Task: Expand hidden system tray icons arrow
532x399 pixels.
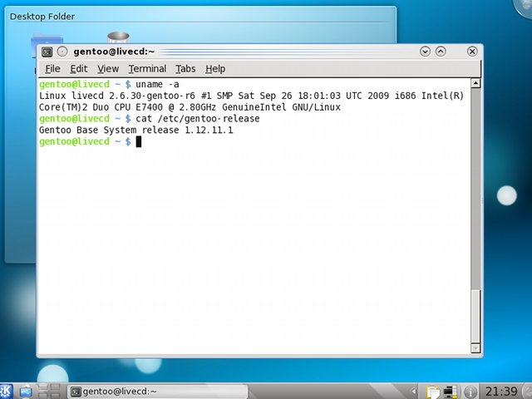Action: [x=414, y=392]
